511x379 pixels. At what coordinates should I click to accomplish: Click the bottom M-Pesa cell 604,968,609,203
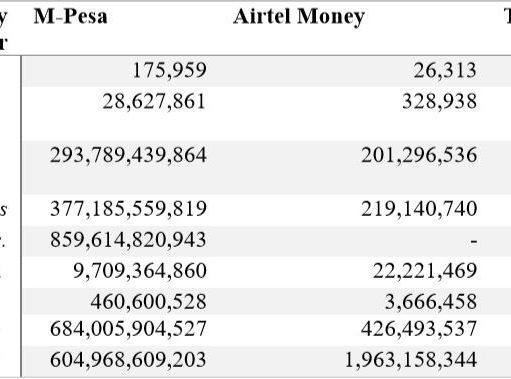pyautogui.click(x=128, y=360)
